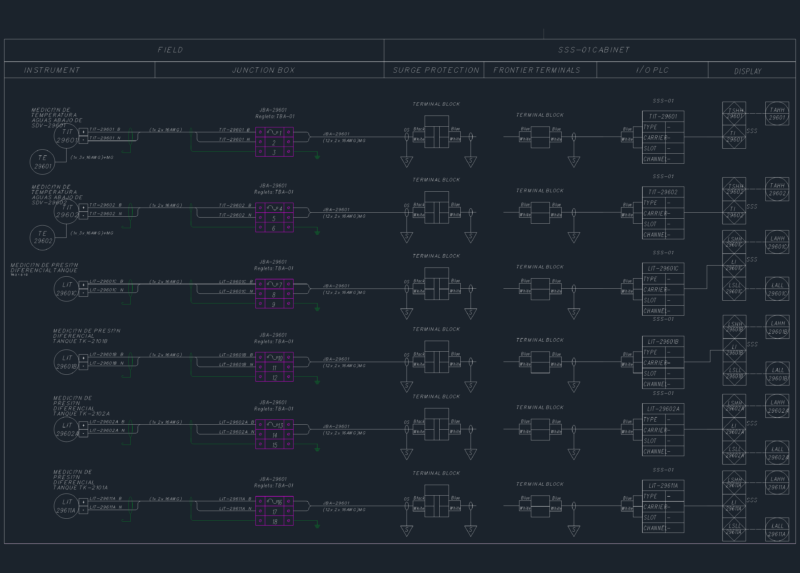The width and height of the screenshot is (800, 573).
Task: Select the LIT 29601C instrument bubble
Action: pyautogui.click(x=67, y=289)
